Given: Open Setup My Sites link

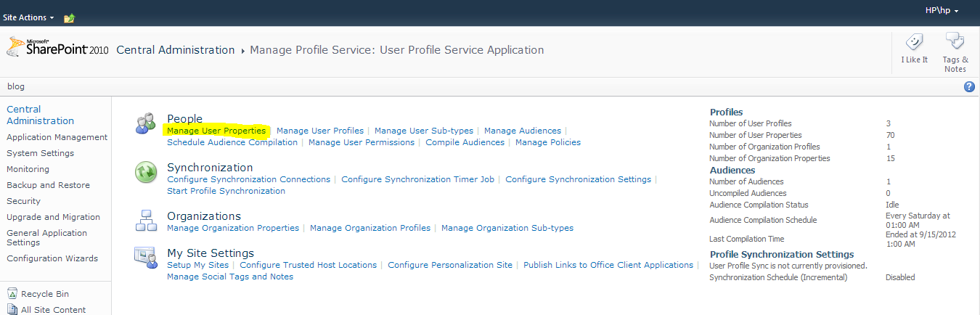Looking at the screenshot, I should (198, 265).
